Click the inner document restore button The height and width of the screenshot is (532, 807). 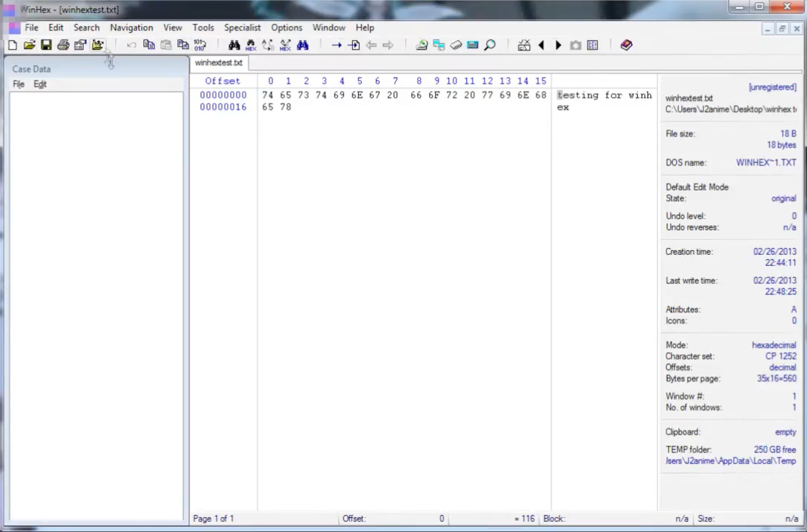[782, 29]
